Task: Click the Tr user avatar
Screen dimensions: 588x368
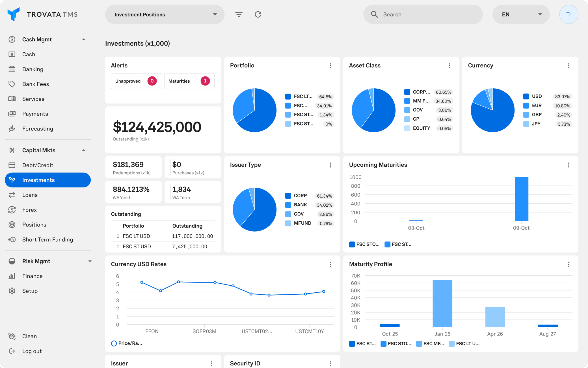Action: click(568, 14)
